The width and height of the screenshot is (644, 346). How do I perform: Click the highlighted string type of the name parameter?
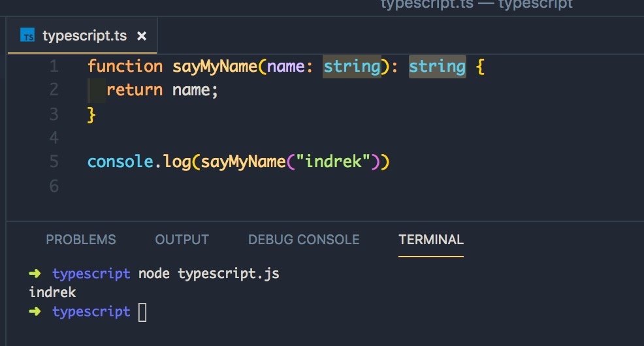click(351, 67)
